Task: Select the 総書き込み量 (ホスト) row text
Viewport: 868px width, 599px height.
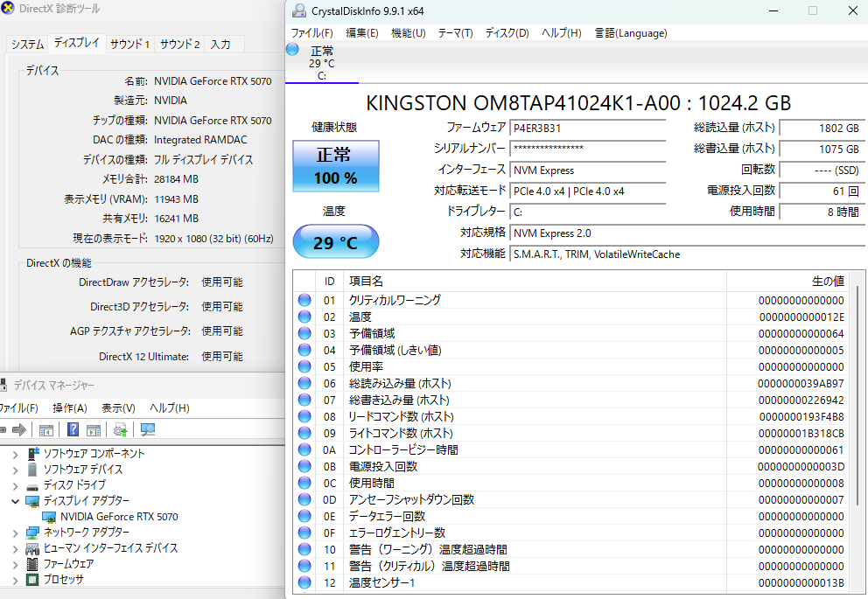Action: click(399, 400)
